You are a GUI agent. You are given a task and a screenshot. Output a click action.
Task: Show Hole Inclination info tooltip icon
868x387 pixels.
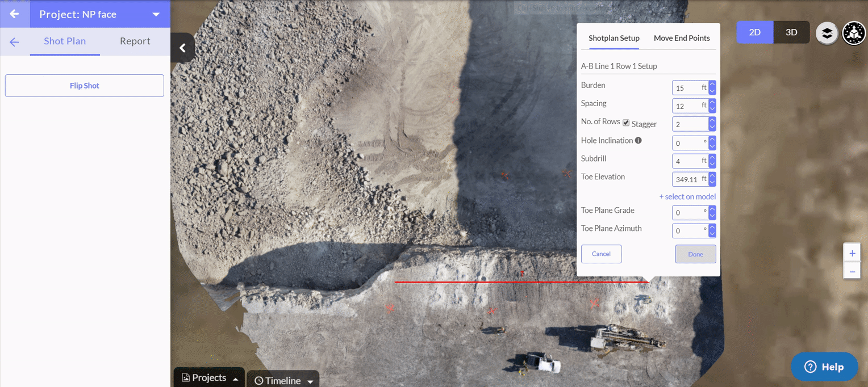638,140
